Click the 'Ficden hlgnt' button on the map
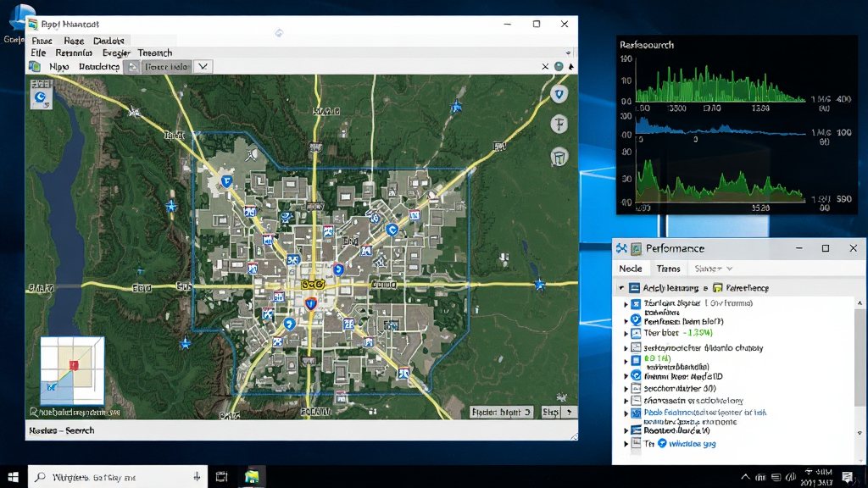 pos(501,413)
